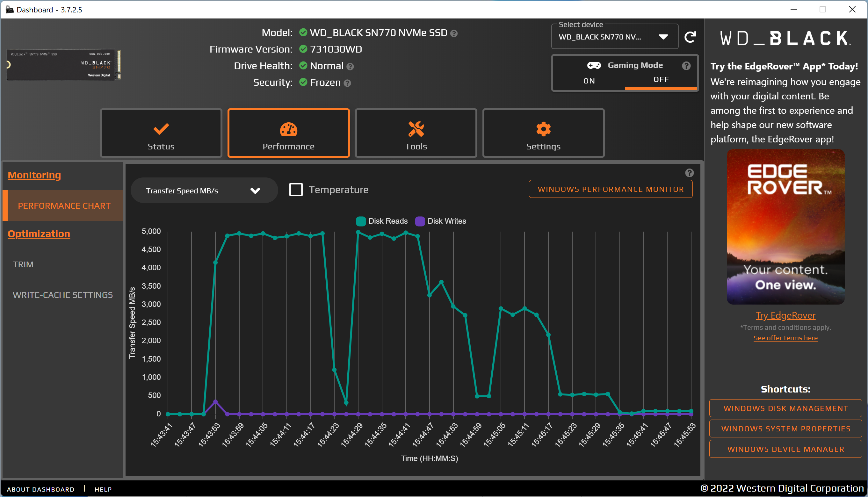Image resolution: width=868 pixels, height=497 pixels.
Task: Launch Windows Performance Monitor
Action: coord(611,189)
